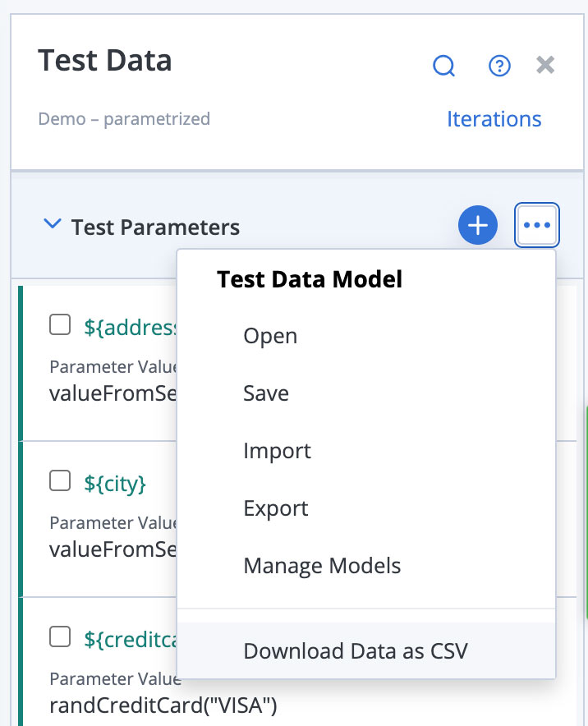Select the ${city} parameter checkbox
Viewport: 588px width, 726px height.
[60, 480]
